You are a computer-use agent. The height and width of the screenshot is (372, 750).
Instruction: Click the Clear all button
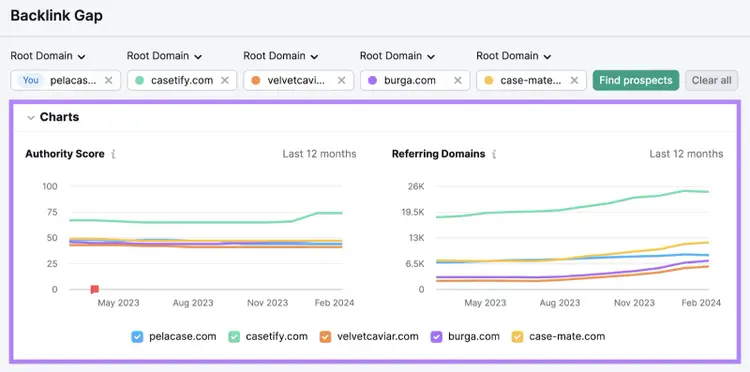(x=711, y=80)
